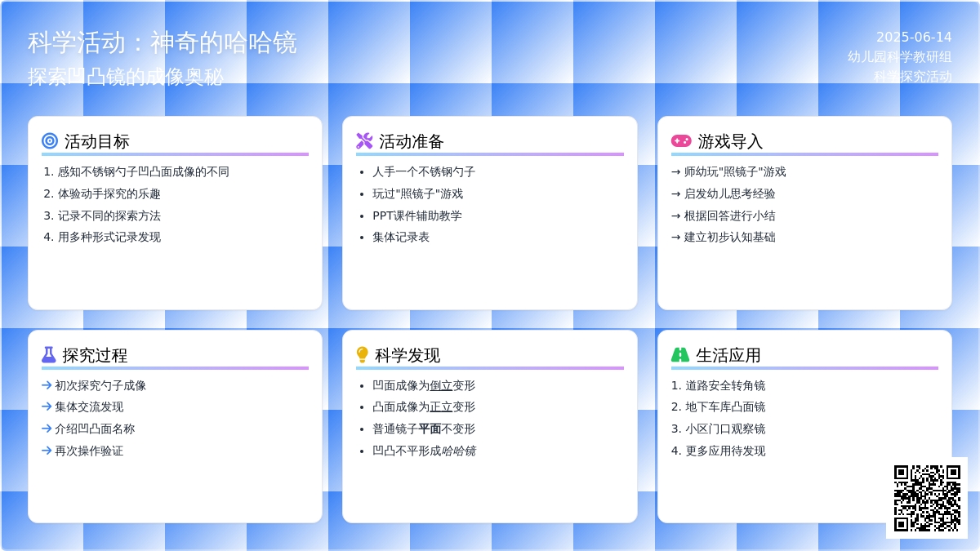Click the heading 科学发现
Image resolution: width=980 pixels, height=551 pixels.
408,355
